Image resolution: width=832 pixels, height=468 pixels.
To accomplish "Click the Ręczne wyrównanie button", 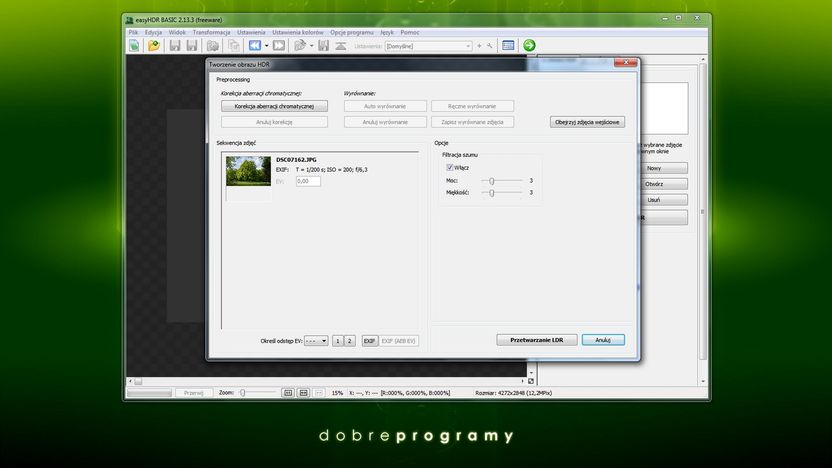I will tap(472, 106).
